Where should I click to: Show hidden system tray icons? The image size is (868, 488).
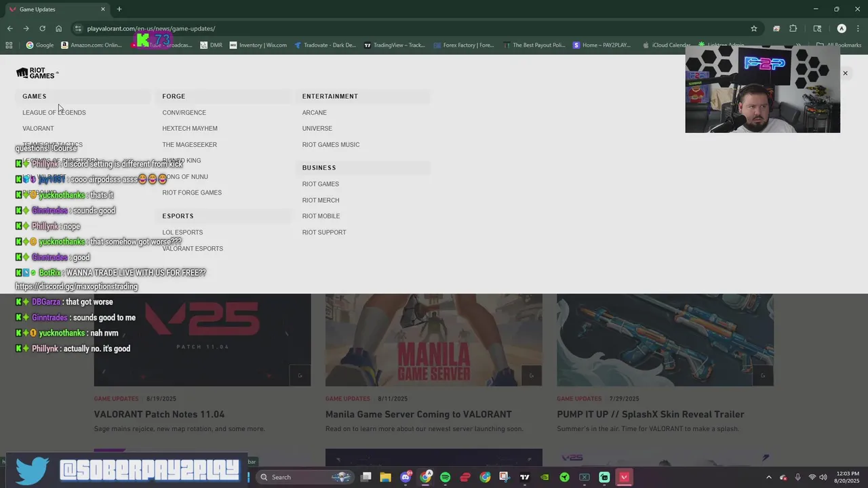click(768, 477)
